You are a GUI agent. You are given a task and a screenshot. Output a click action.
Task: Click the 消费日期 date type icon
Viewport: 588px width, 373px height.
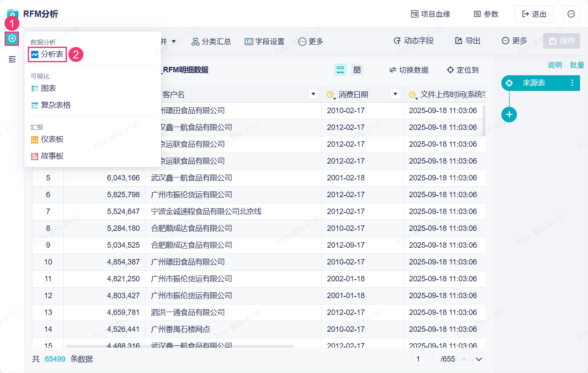(331, 95)
